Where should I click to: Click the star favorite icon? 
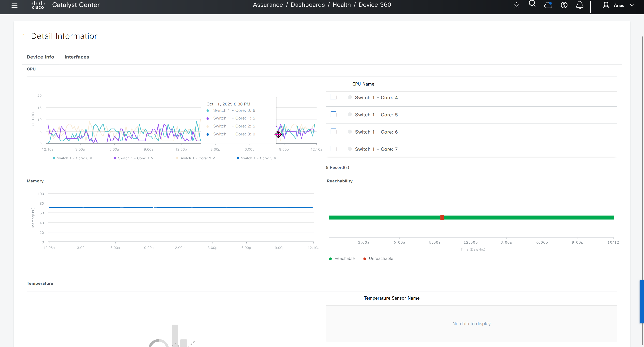517,5
